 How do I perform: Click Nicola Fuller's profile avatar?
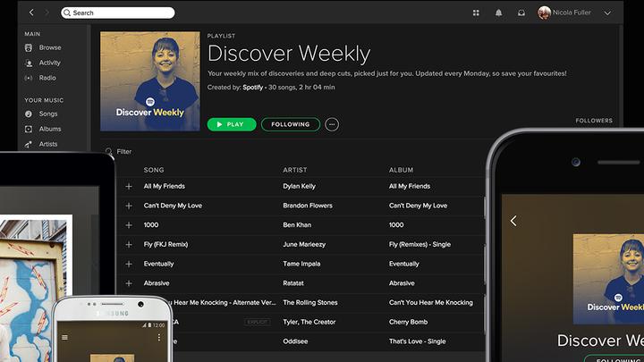pos(544,13)
